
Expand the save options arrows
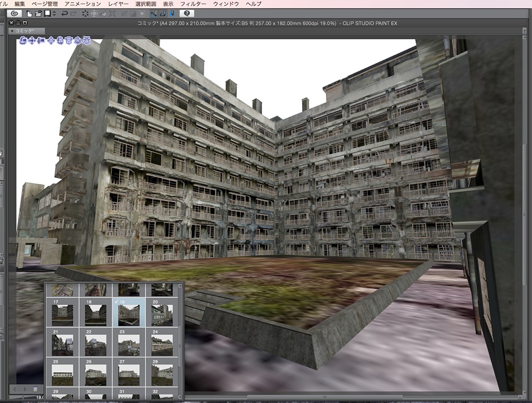click(54, 14)
